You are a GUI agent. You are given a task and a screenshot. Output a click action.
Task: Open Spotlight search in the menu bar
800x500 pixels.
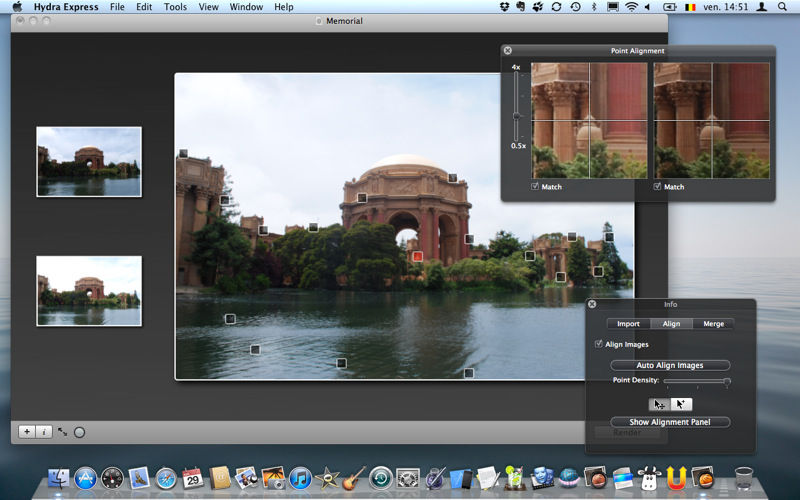click(x=783, y=7)
